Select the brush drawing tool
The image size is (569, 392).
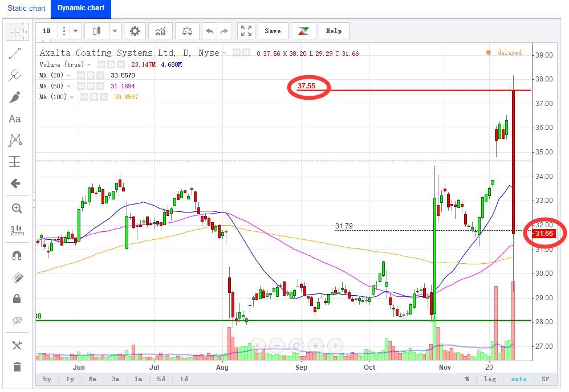[x=15, y=97]
